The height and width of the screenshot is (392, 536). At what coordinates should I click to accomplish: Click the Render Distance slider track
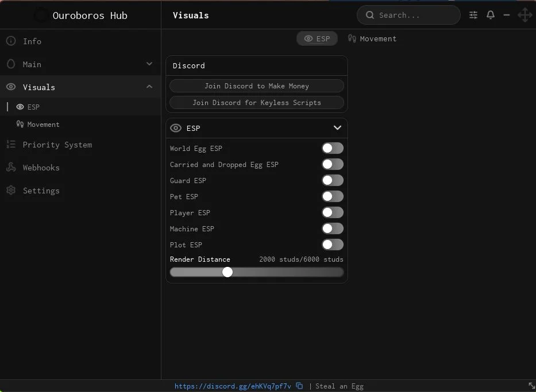point(257,272)
